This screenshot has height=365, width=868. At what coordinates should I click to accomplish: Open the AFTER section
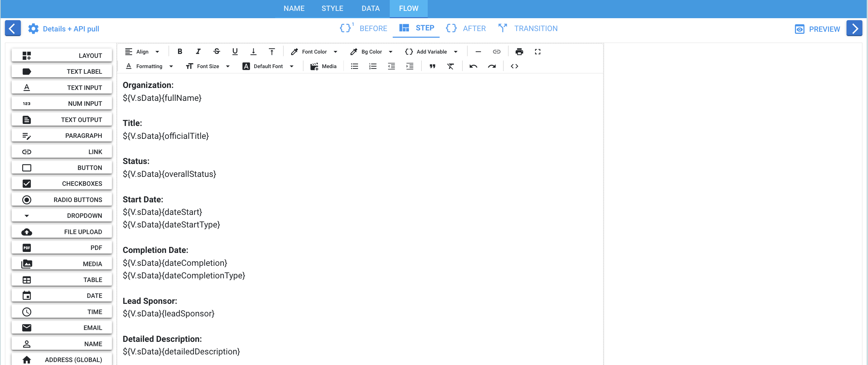[x=466, y=28]
